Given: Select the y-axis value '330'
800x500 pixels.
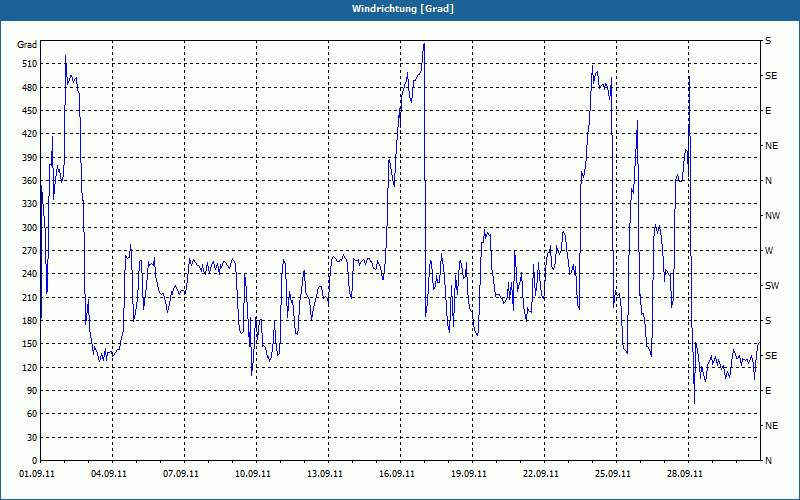Looking at the screenshot, I should 30,204.
